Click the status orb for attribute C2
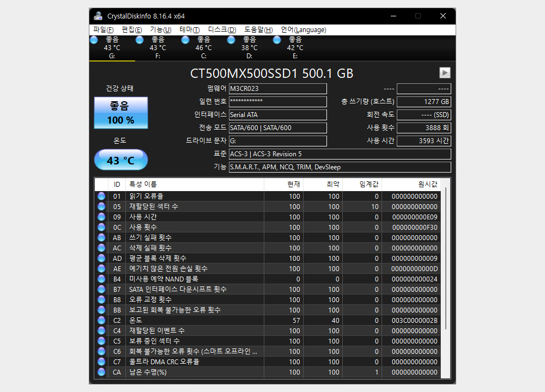 101,320
